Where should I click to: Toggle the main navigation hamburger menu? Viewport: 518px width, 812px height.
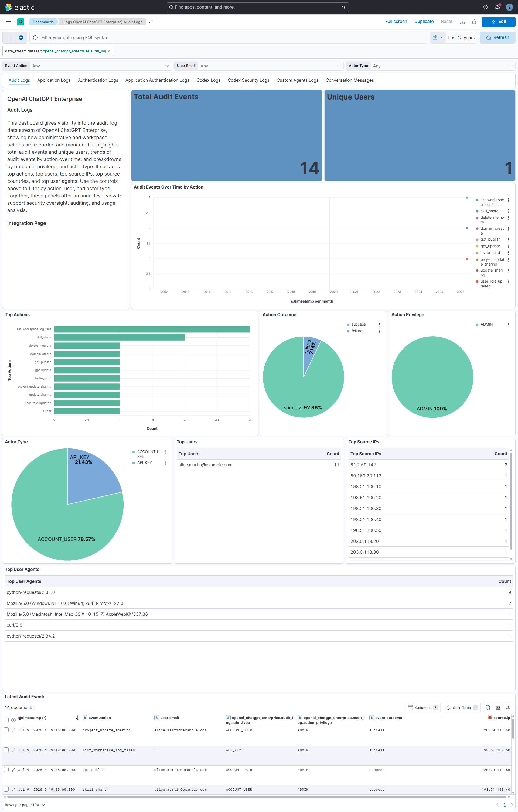pyautogui.click(x=9, y=22)
